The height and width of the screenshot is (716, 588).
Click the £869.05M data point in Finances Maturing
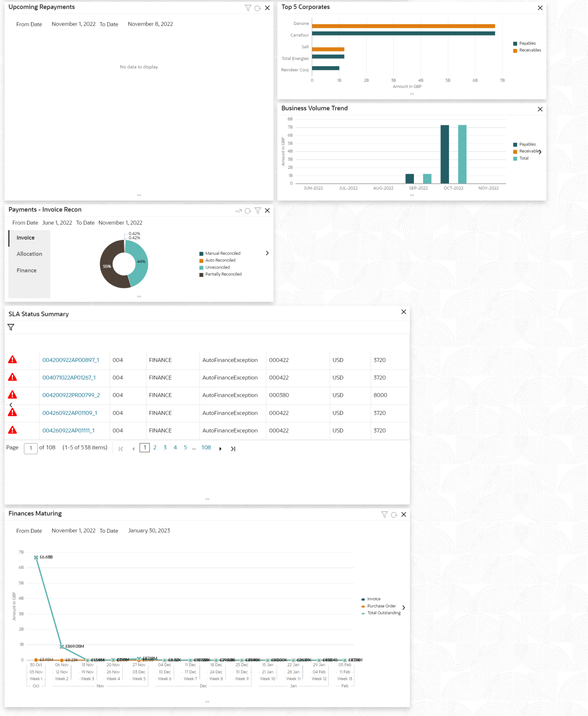coord(62,647)
